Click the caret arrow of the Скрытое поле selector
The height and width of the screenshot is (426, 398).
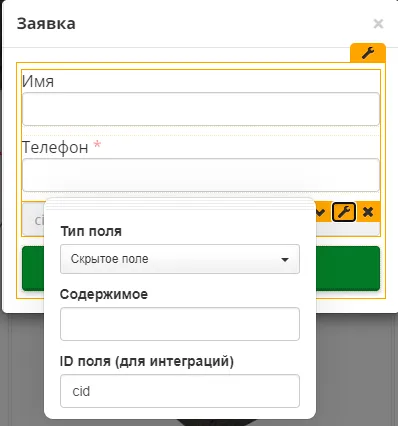point(285,260)
